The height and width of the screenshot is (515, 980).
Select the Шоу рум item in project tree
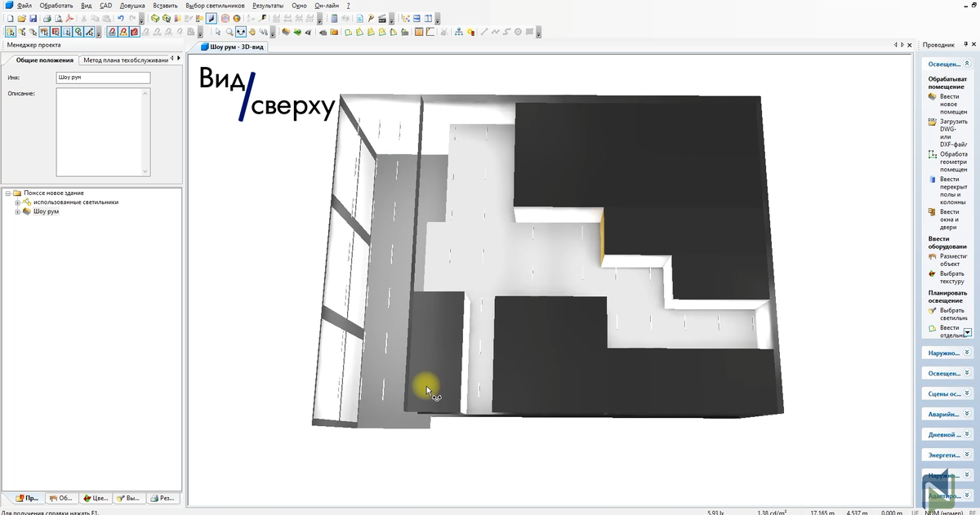pyautogui.click(x=46, y=211)
